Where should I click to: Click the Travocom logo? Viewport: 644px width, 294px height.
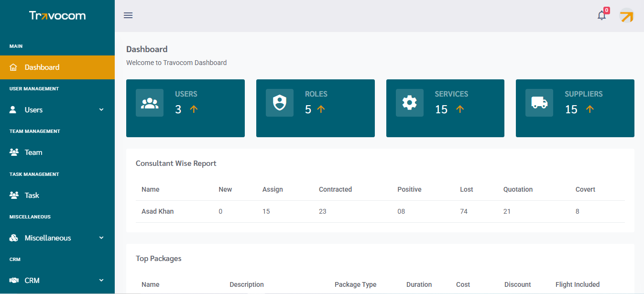click(57, 15)
